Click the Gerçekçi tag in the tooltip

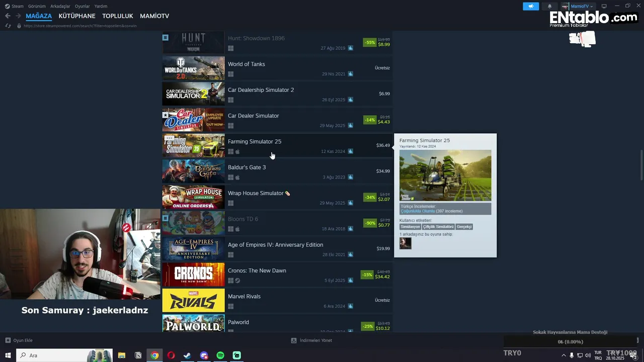click(464, 227)
